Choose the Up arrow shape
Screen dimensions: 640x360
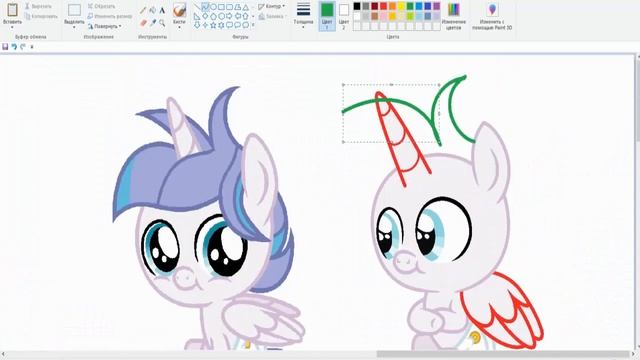tap(246, 16)
